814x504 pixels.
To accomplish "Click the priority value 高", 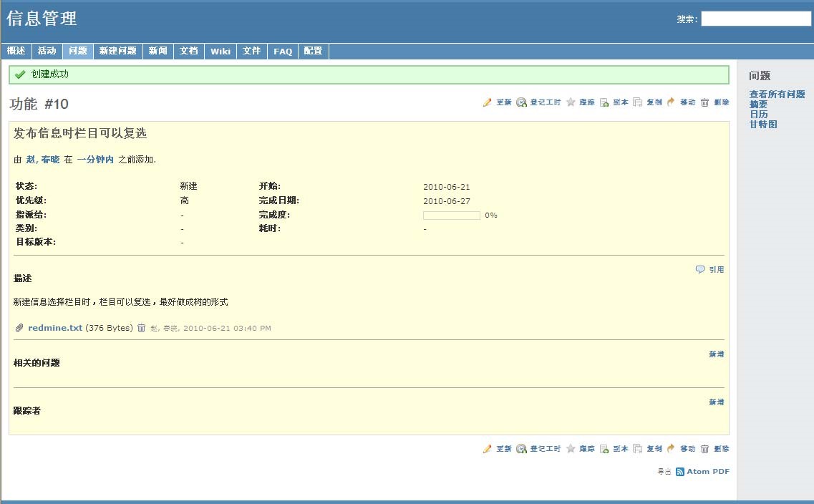I will [x=184, y=200].
